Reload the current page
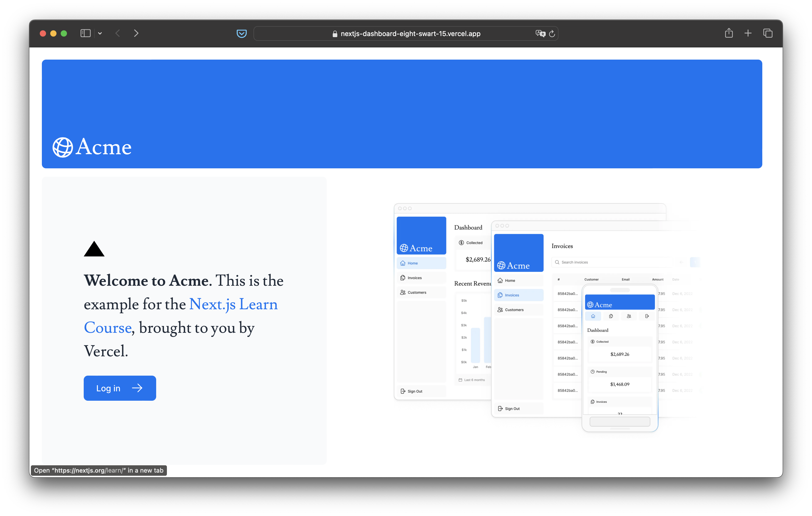Screen dimensions: 812x516 pos(552,33)
